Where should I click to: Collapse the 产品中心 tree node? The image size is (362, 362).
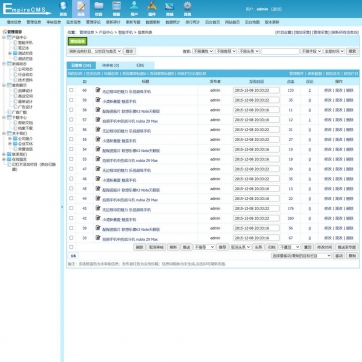(4, 37)
